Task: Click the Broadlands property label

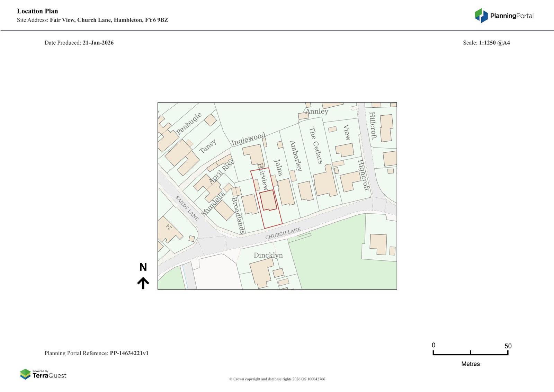Action: (x=238, y=215)
